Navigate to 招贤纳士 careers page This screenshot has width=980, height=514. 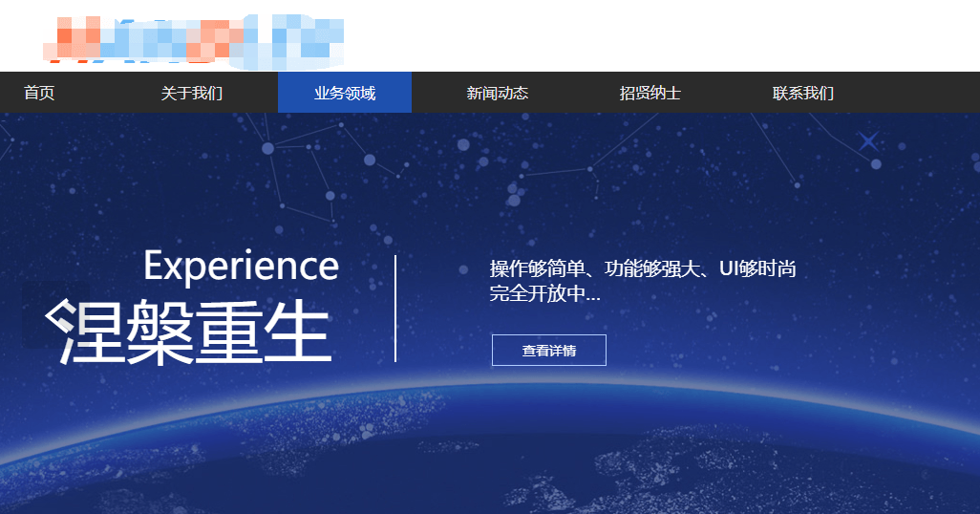tap(650, 93)
